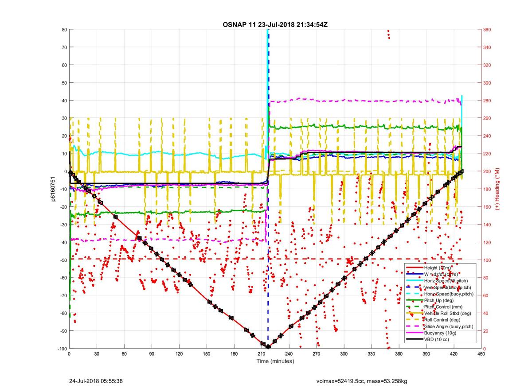Screen dimensions: 532x392
Task: Select the time-axis tick label "330"
Action: (x=372, y=354)
